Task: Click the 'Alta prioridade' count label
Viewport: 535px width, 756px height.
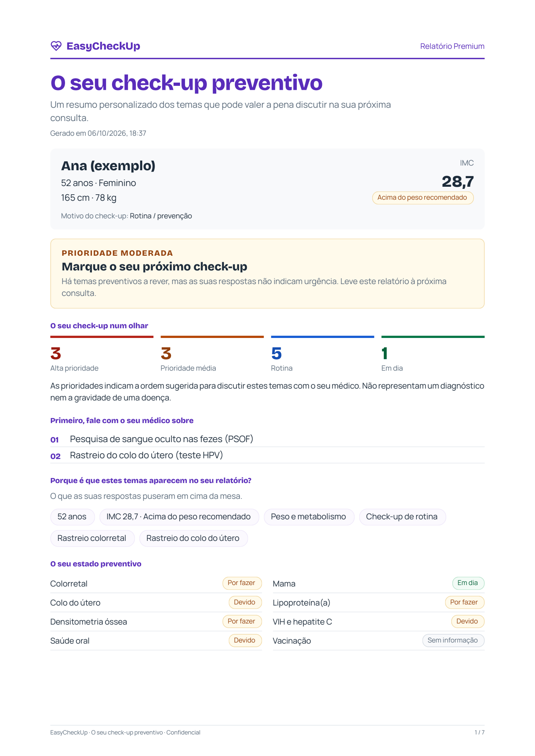Action: coord(74,368)
